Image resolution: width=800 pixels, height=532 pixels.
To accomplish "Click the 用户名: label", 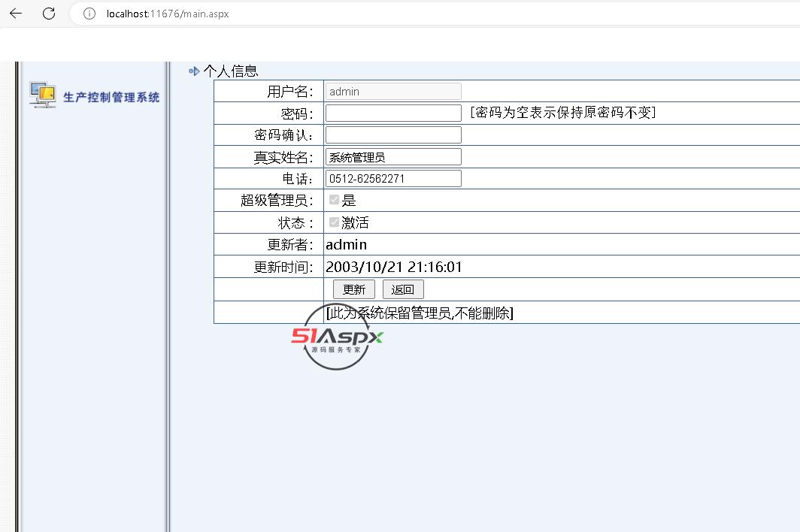I will tap(289, 92).
